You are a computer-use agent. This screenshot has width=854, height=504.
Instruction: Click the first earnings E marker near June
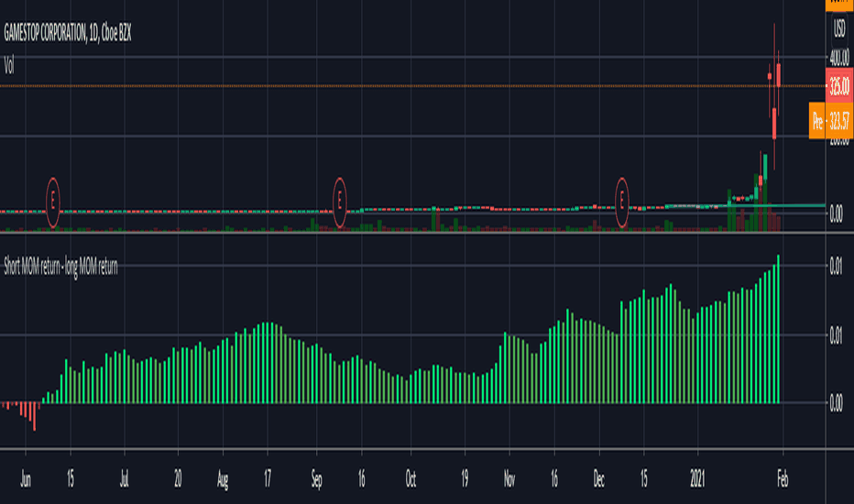click(x=53, y=203)
